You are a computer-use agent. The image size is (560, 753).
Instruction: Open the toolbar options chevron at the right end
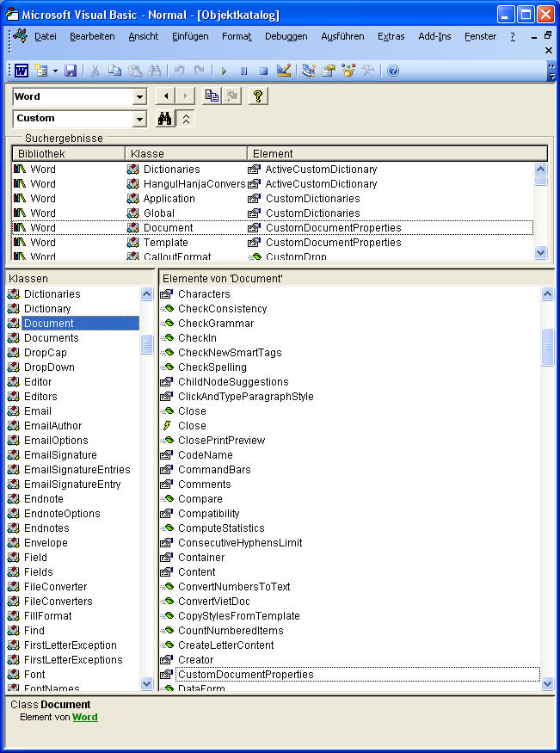[552, 71]
